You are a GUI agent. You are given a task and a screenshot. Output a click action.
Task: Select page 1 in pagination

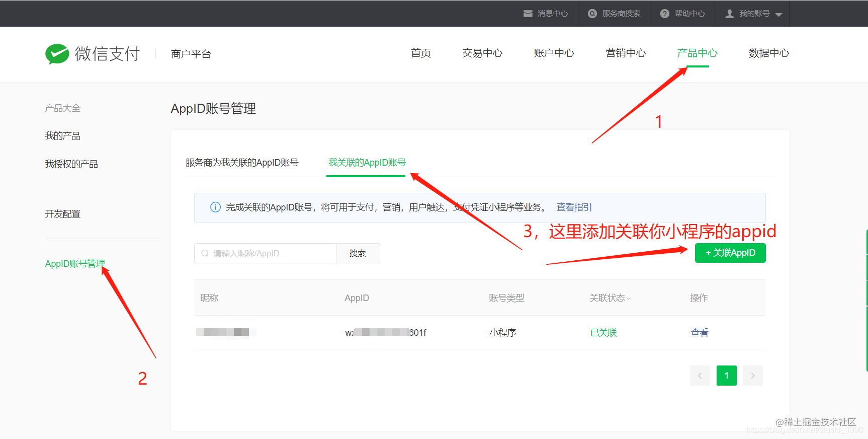click(x=727, y=376)
